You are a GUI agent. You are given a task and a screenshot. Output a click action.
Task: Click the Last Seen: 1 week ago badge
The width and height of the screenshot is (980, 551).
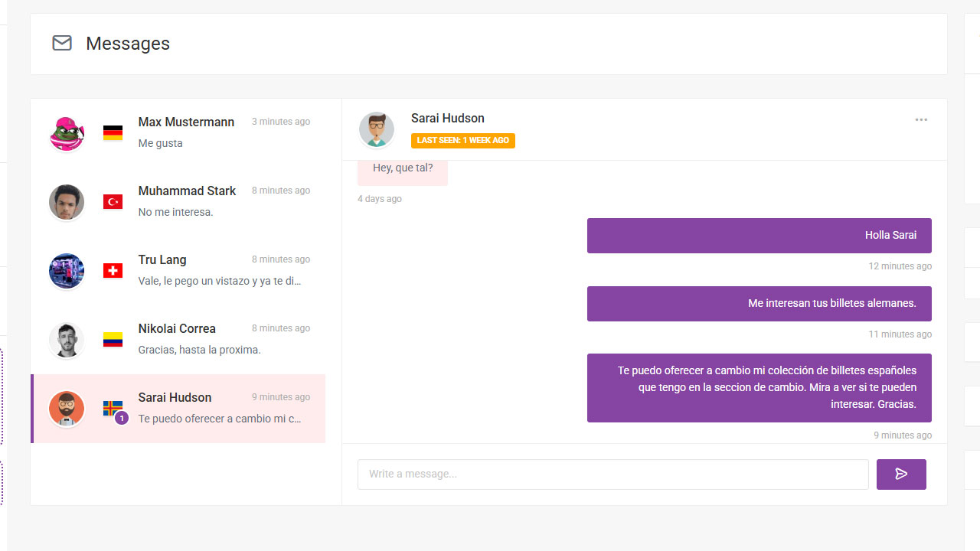click(463, 141)
